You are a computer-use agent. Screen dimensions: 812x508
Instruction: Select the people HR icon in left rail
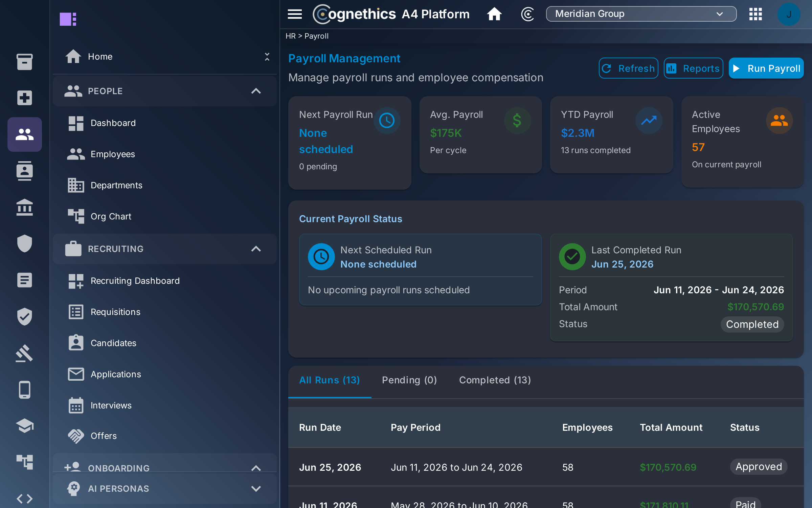point(24,134)
